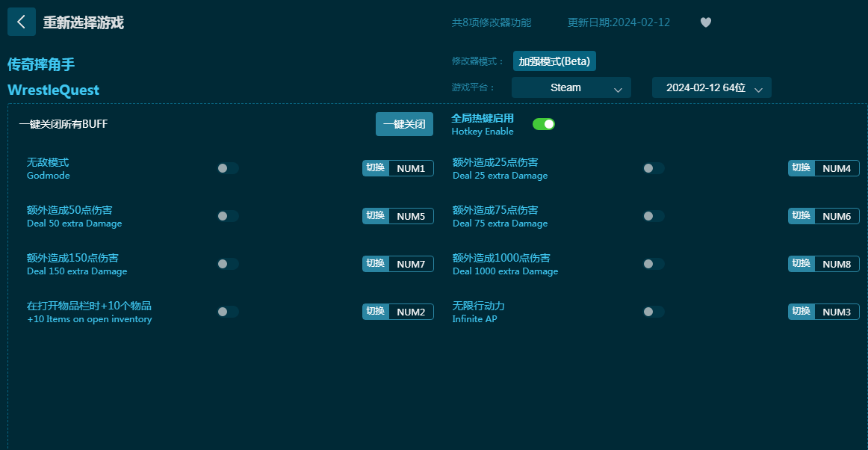Click 更新日期:2024-02-12 text

click(619, 22)
